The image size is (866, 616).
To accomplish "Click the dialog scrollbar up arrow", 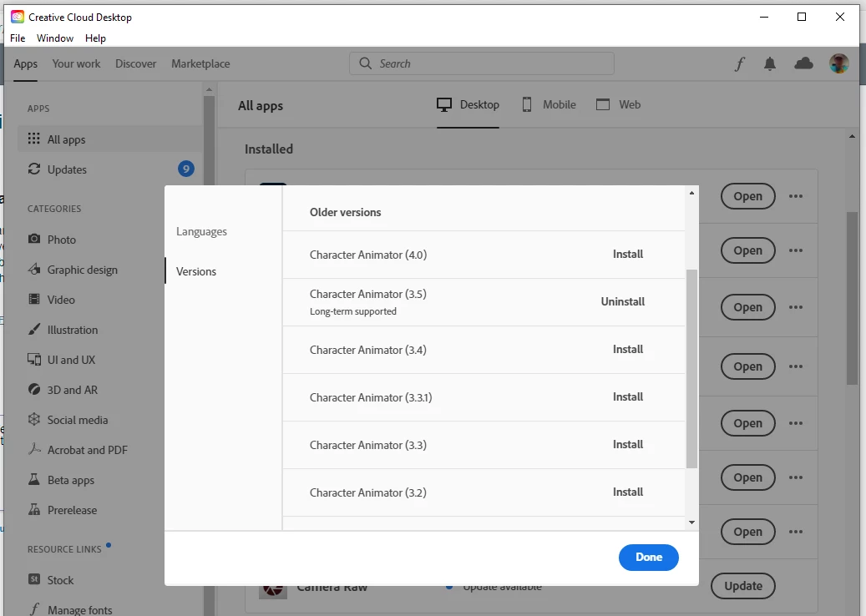I will 691,193.
